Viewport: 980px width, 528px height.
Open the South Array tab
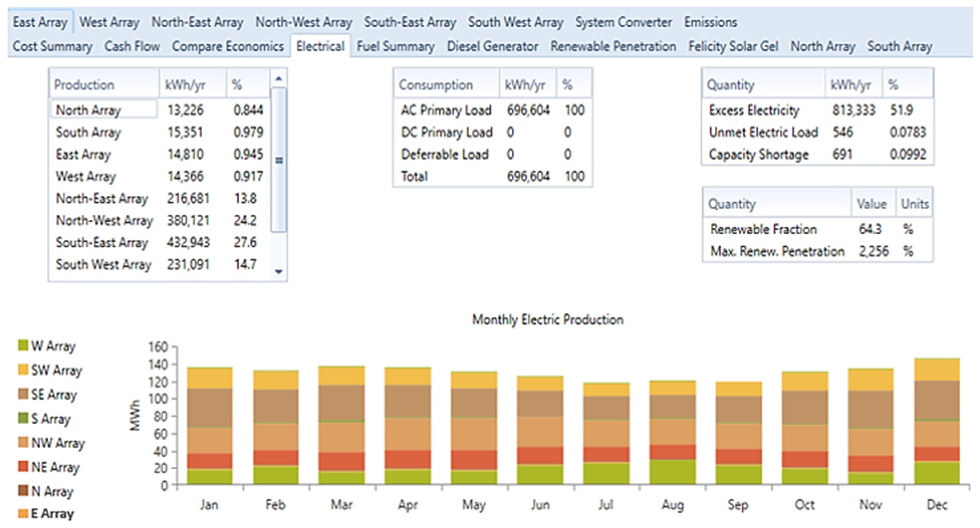click(x=900, y=46)
